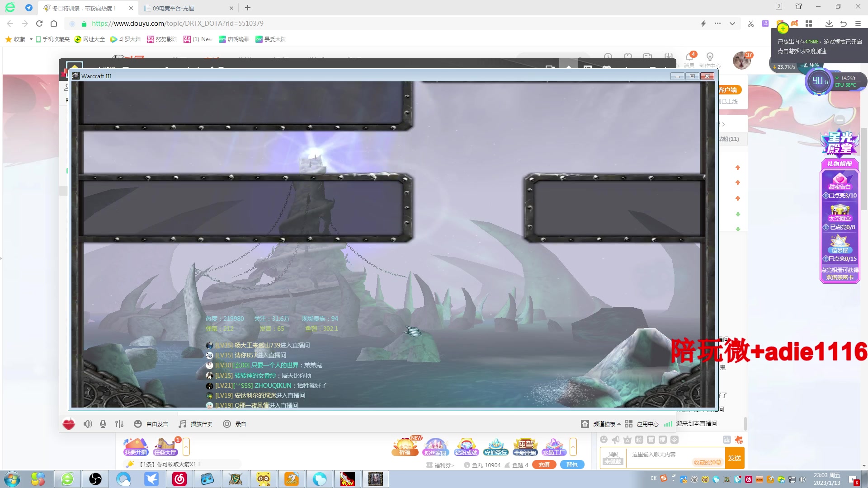Open NetEase Cloud Music taskbar icon
This screenshot has width=868, height=488.
[x=179, y=479]
